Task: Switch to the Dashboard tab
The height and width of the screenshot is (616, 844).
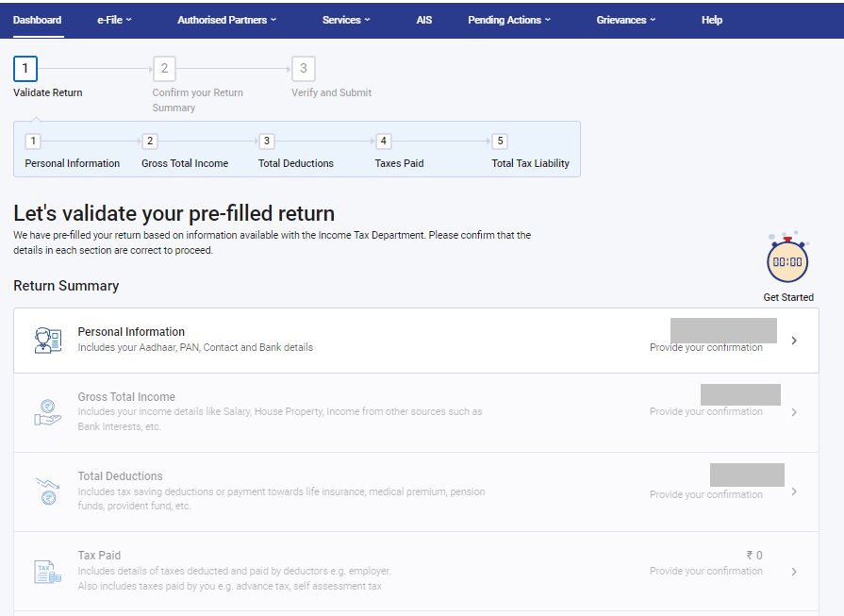Action: tap(38, 19)
